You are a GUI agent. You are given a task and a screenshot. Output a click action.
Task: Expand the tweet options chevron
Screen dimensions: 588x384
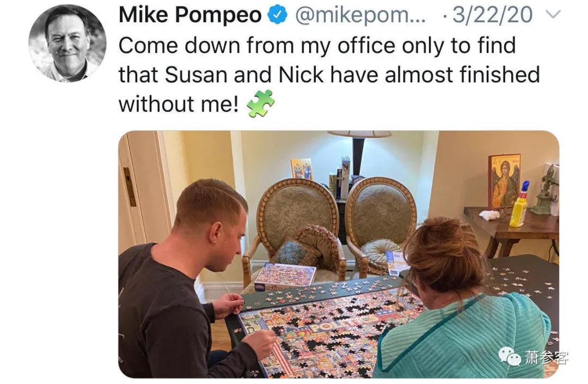tap(553, 15)
